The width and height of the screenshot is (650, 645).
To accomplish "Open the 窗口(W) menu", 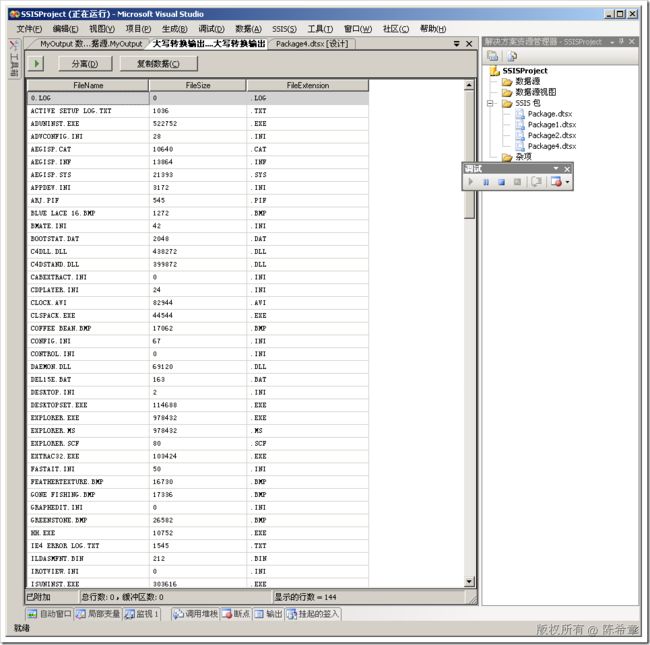I will (x=358, y=29).
